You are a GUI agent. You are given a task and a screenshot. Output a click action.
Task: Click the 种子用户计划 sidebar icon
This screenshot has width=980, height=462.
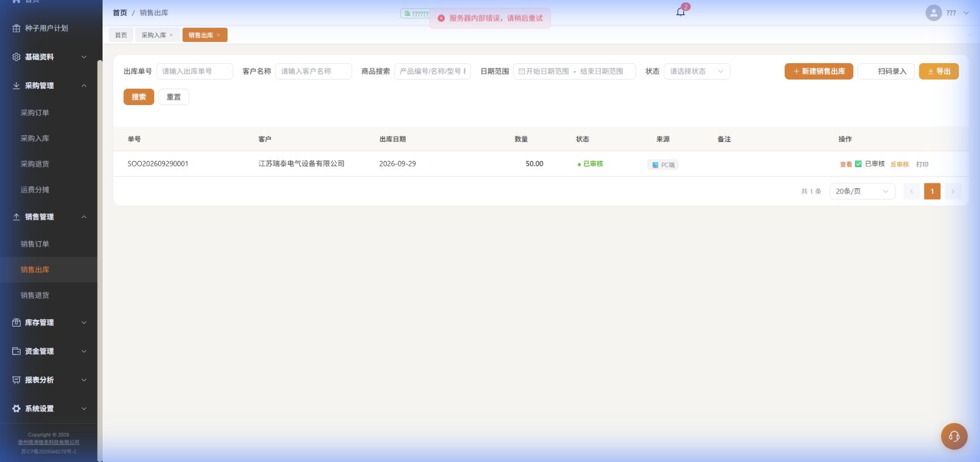click(16, 29)
